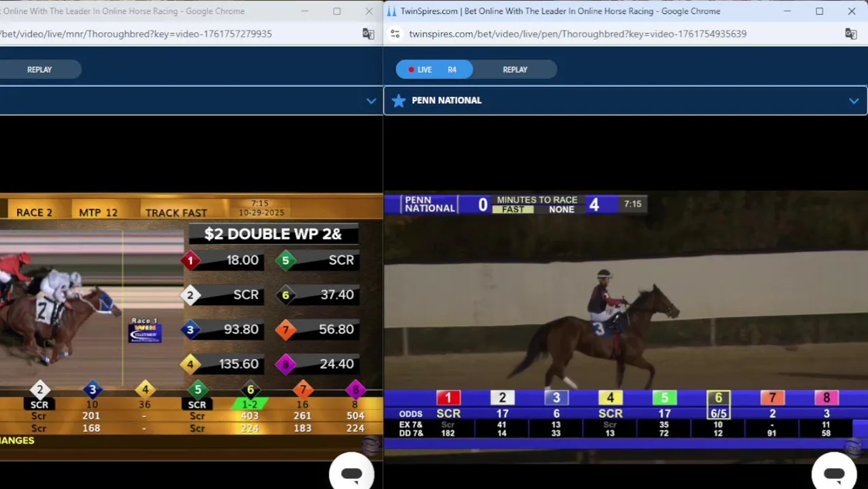This screenshot has height=489, width=868.
Task: Expand the track dropdown chevron in left window
Action: tap(371, 101)
